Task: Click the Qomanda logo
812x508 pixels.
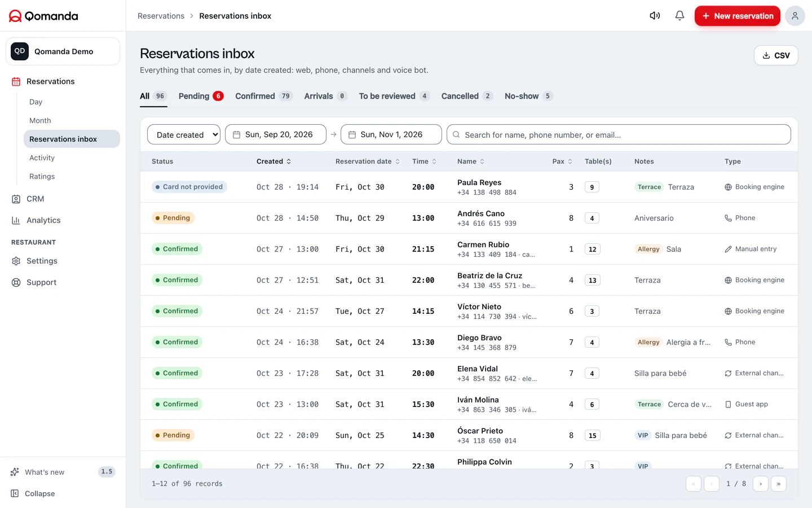Action: coord(43,16)
